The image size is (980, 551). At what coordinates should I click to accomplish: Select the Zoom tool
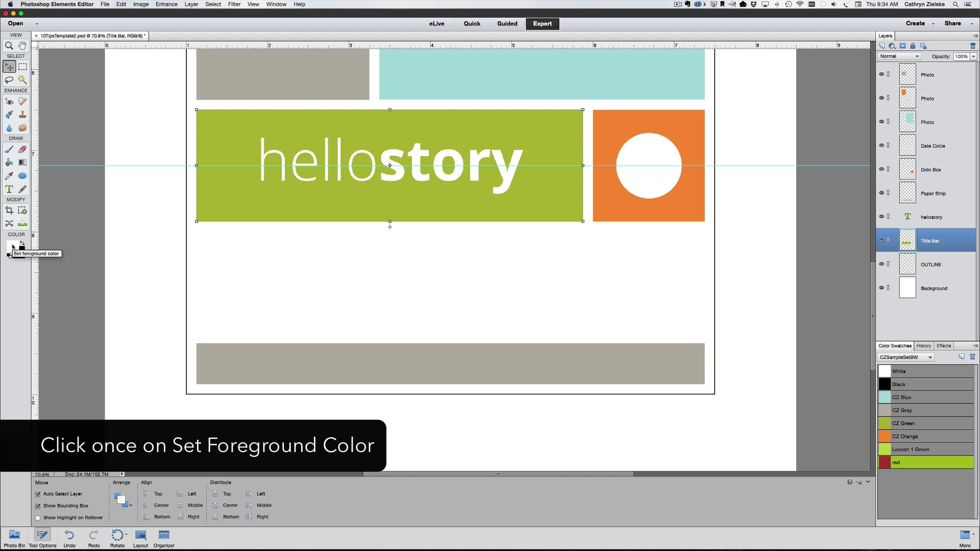tap(9, 45)
